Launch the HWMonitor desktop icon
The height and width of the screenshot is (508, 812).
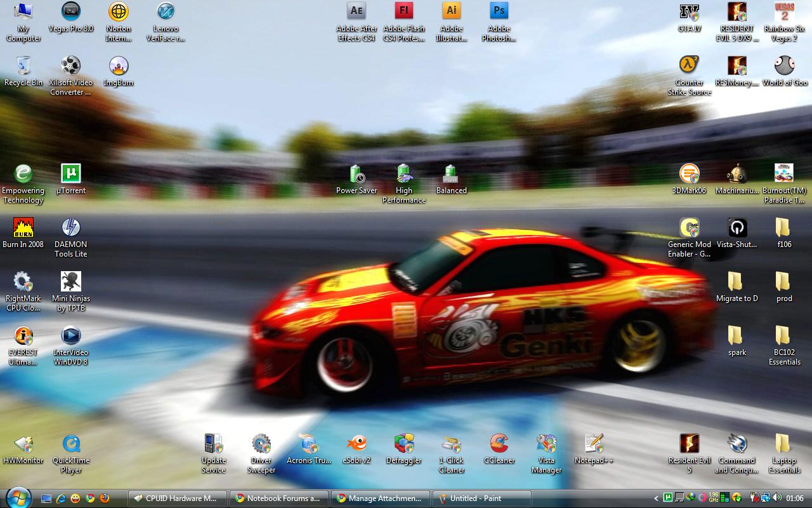tap(23, 449)
